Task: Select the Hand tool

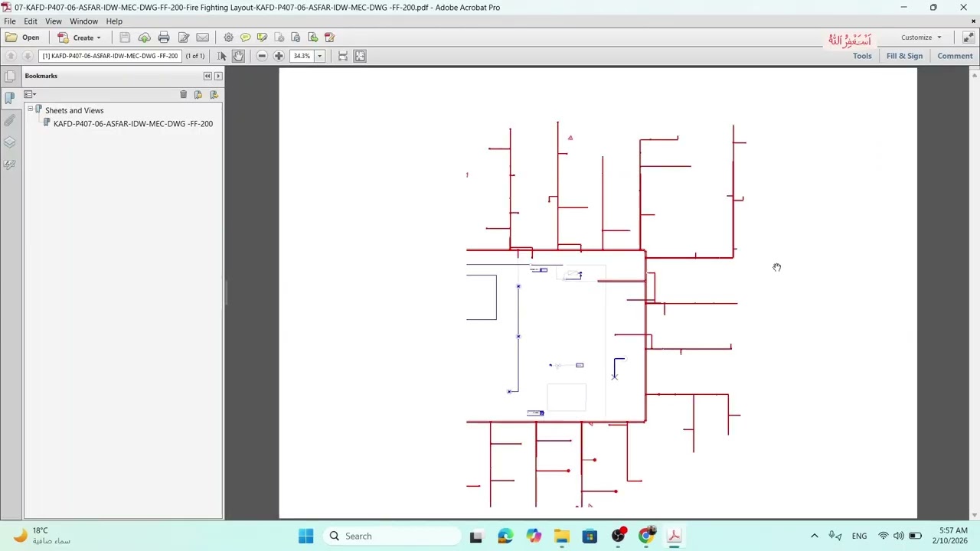Action: [238, 56]
